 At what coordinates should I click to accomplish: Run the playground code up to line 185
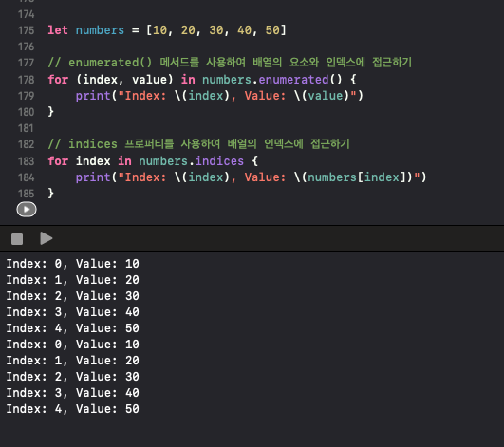(x=27, y=210)
